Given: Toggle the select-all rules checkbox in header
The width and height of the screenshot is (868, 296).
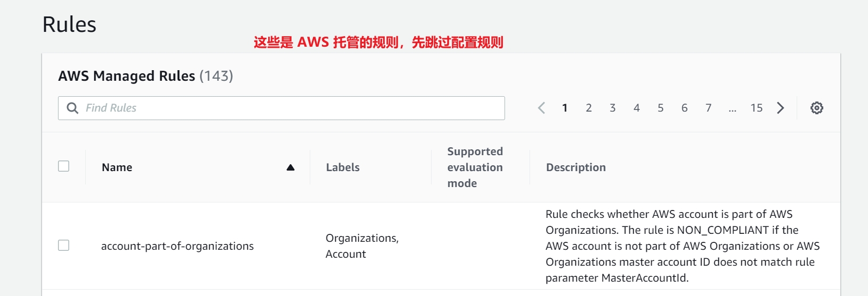Looking at the screenshot, I should coord(64,166).
